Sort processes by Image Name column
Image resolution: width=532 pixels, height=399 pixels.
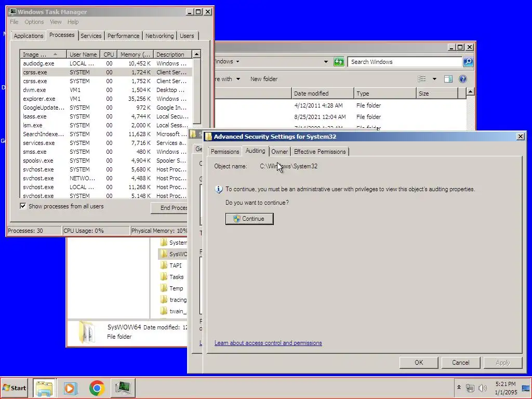(43, 54)
